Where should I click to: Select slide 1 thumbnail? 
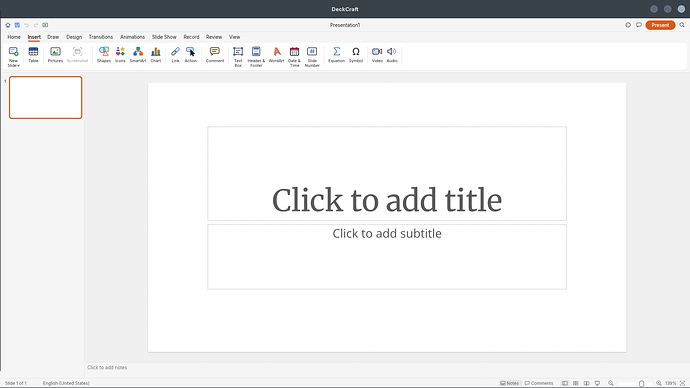[x=46, y=97]
